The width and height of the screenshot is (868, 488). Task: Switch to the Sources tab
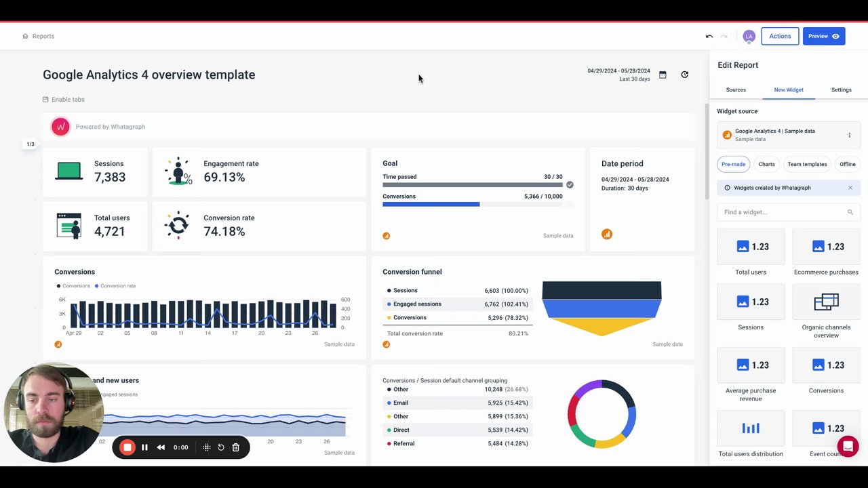(736, 89)
